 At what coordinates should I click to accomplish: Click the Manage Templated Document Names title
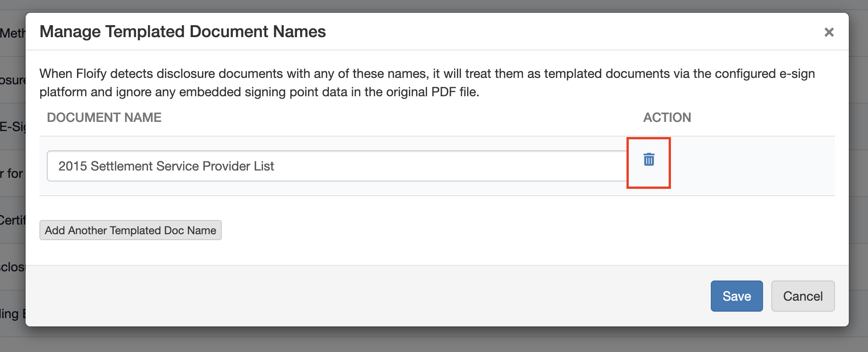(x=182, y=32)
